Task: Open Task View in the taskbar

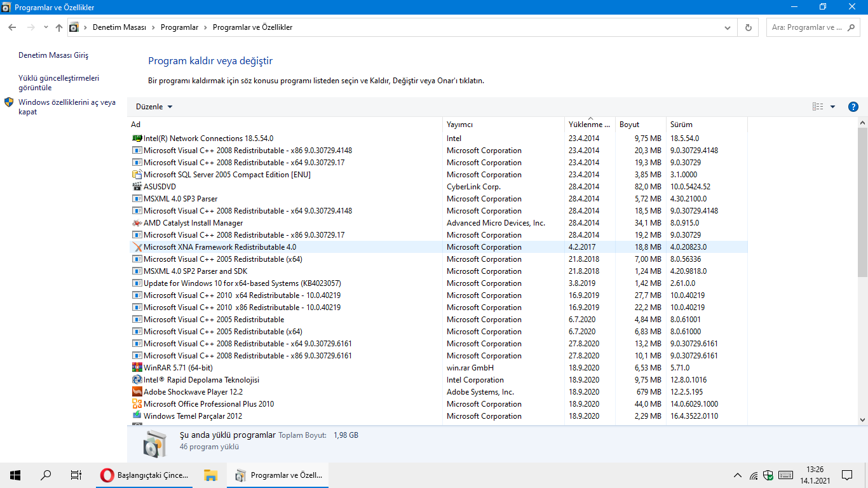Action: 76,475
